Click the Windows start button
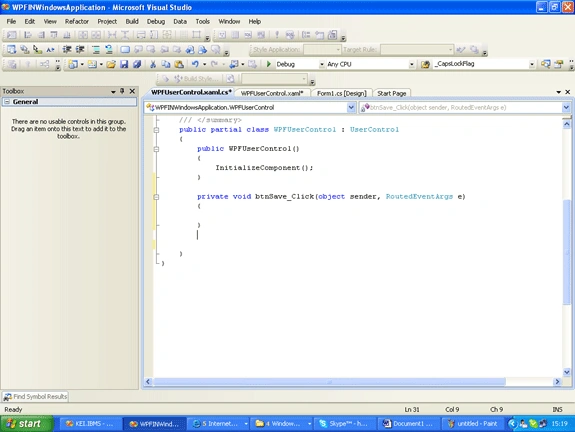The width and height of the screenshot is (575, 432). [x=26, y=424]
